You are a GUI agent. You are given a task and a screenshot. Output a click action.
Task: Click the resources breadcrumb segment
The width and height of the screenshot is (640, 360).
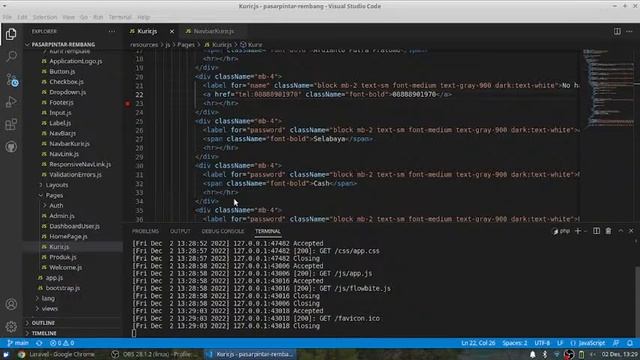tap(144, 44)
